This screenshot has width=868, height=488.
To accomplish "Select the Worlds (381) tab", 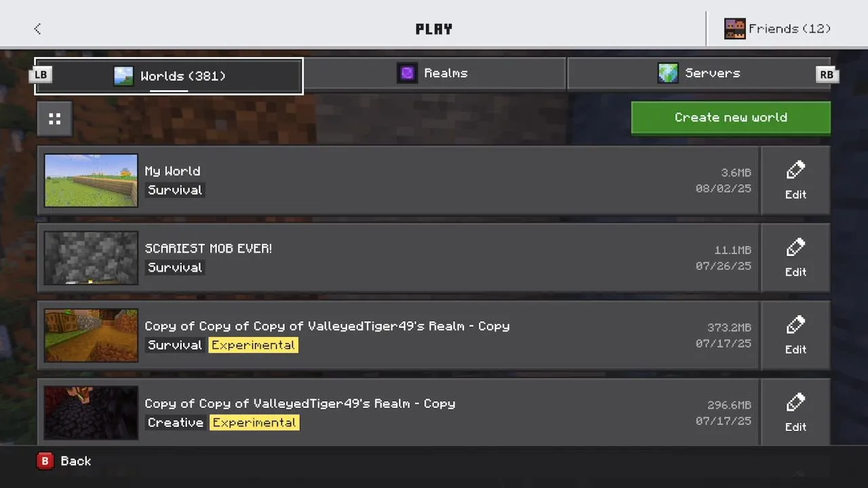I will (x=169, y=76).
